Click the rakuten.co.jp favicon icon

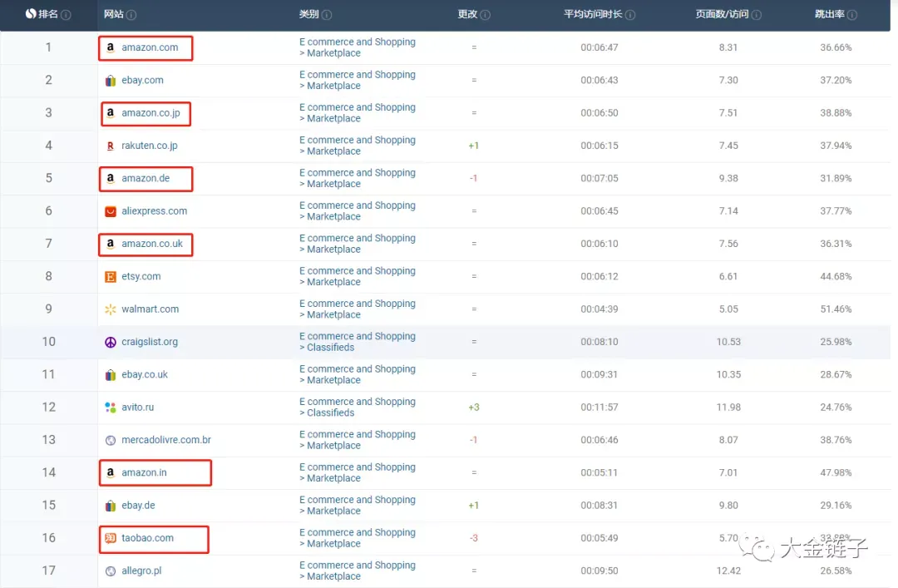click(111, 146)
